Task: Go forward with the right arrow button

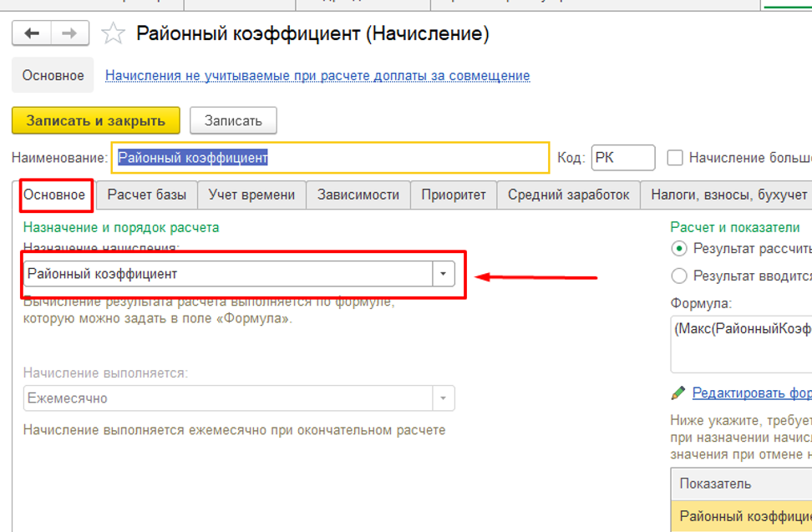Action: tap(69, 33)
